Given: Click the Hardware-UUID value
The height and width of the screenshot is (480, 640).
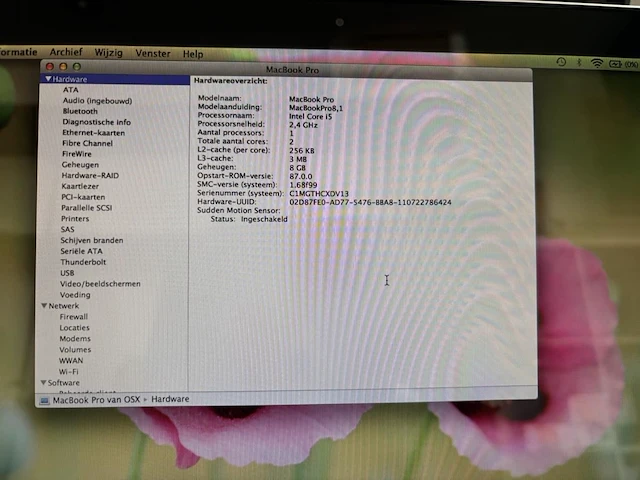Looking at the screenshot, I should click(370, 202).
